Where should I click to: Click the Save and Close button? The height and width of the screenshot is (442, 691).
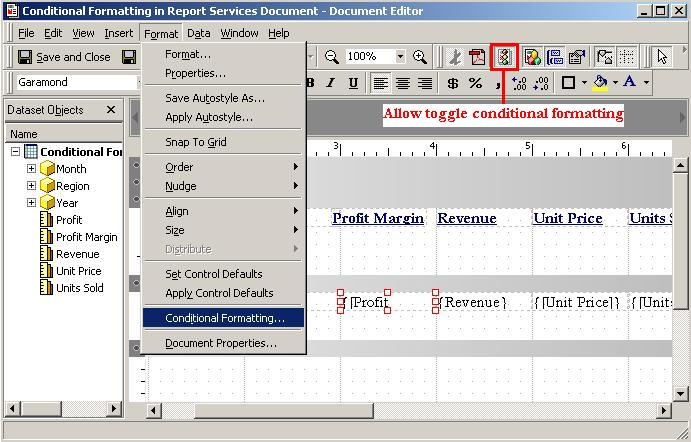(x=63, y=57)
